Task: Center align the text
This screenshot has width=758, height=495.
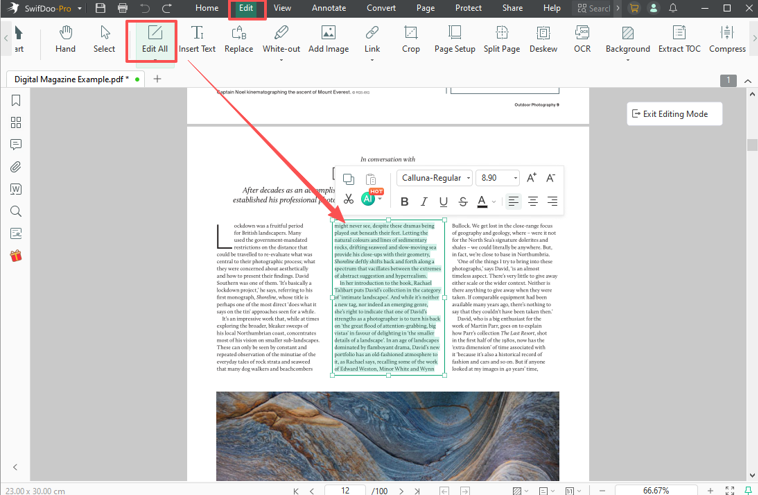Action: click(x=533, y=201)
